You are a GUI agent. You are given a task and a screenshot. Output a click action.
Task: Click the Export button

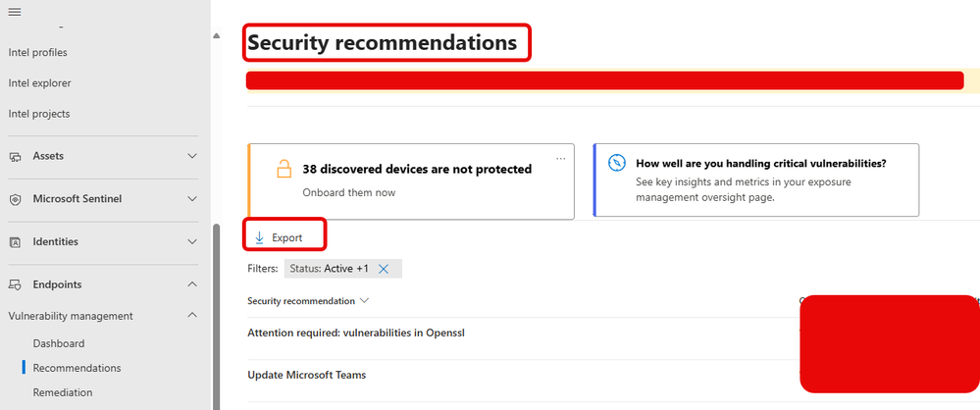point(279,237)
